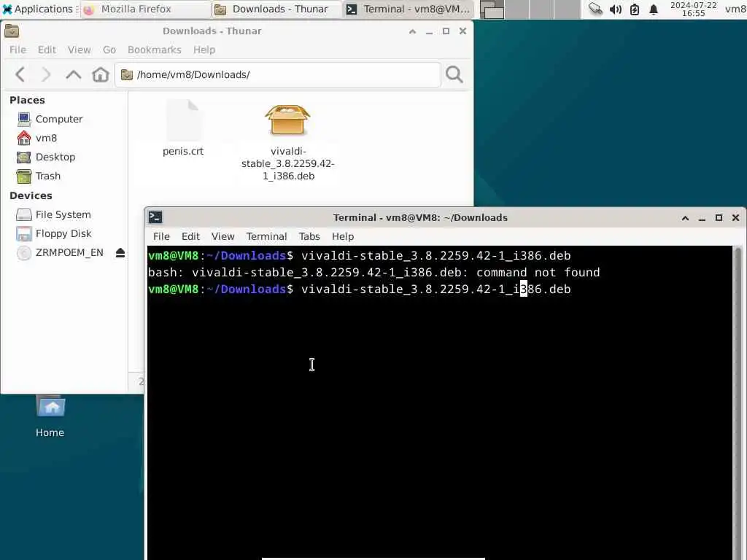Click the Devices sidebar heading
The height and width of the screenshot is (560, 747).
point(31,195)
